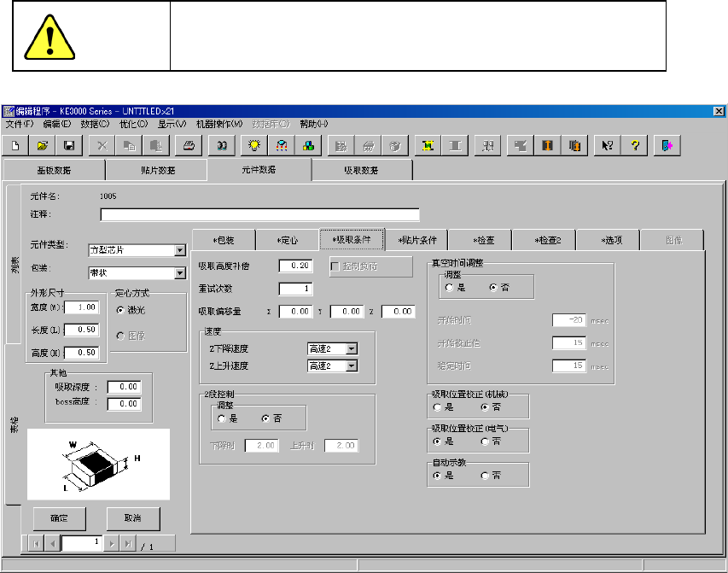Select 是 under 2段控制 调整

[x=221, y=418]
